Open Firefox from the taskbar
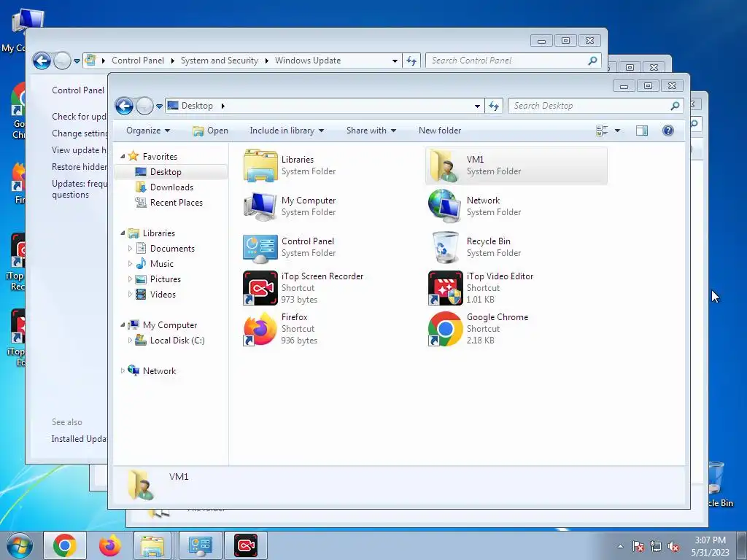The width and height of the screenshot is (747, 560). tap(110, 545)
